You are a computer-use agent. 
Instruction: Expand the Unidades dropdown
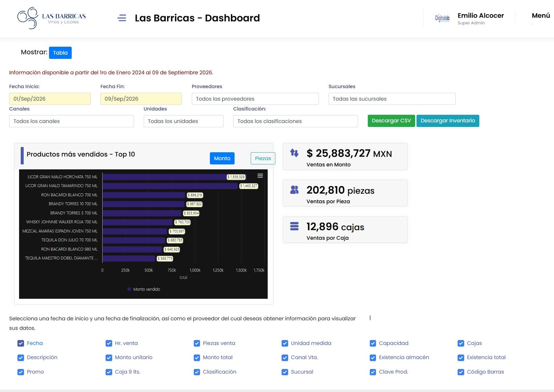pos(184,121)
